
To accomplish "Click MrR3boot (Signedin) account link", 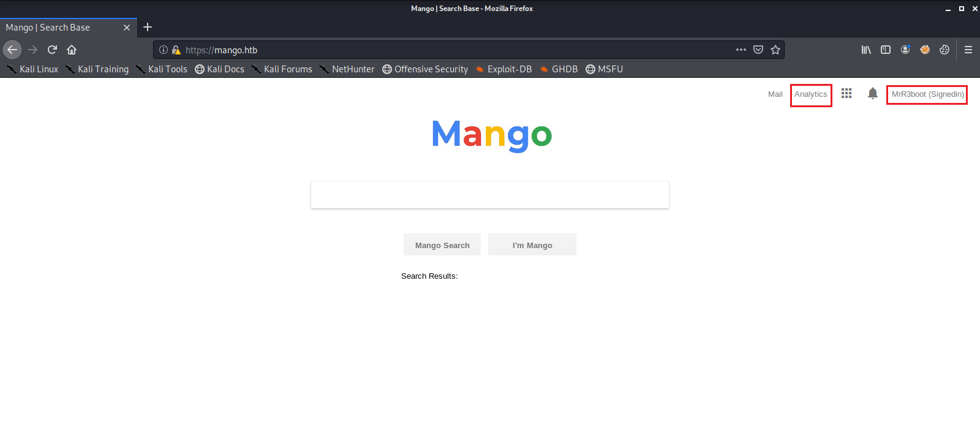I will click(x=927, y=94).
